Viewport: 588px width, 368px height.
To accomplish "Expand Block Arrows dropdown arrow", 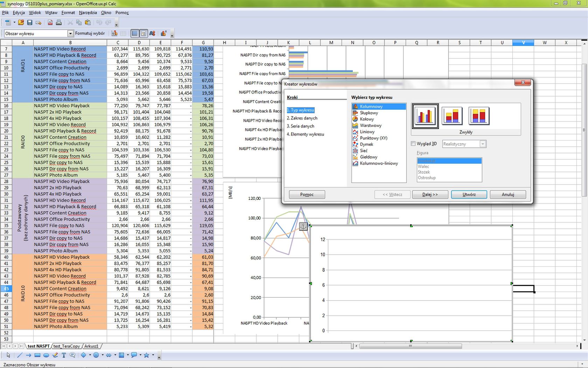I will (115, 355).
